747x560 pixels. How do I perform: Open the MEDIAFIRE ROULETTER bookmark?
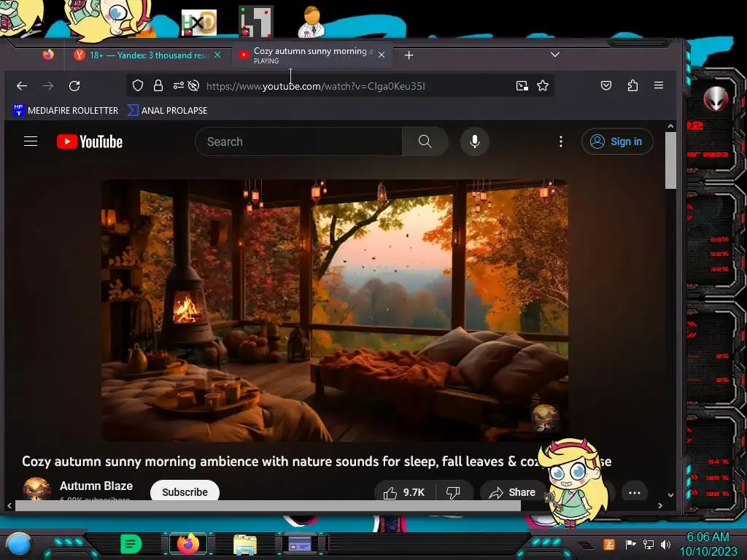click(66, 111)
